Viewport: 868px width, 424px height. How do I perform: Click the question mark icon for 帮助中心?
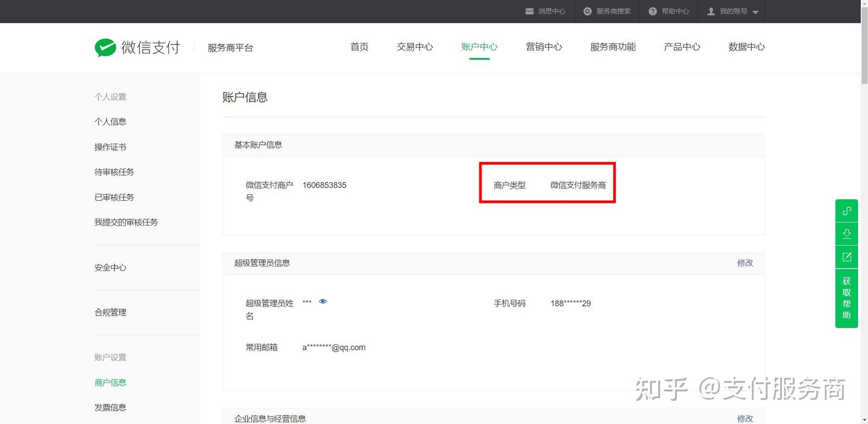point(653,11)
